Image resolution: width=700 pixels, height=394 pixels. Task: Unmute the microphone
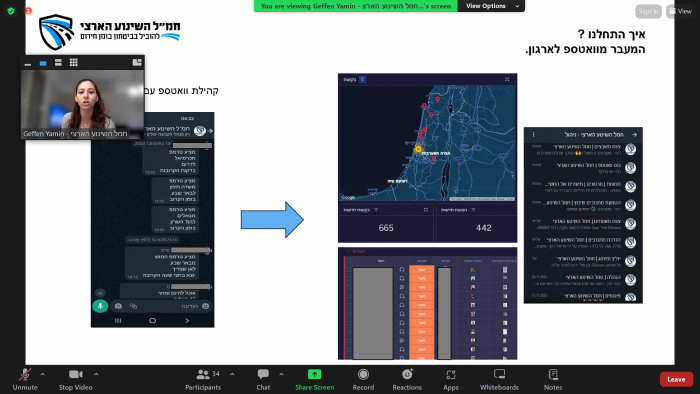click(25, 379)
